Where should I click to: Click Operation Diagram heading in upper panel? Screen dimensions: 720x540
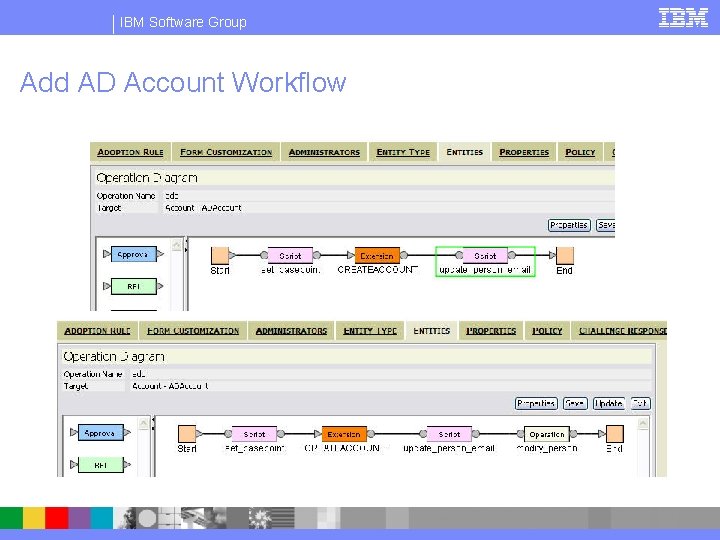point(147,178)
